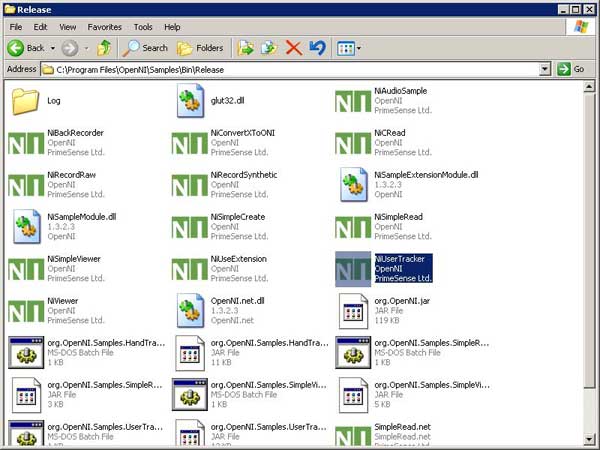Select the NiSimpleViewer application icon
This screenshot has width=600, height=450.
[x=26, y=269]
